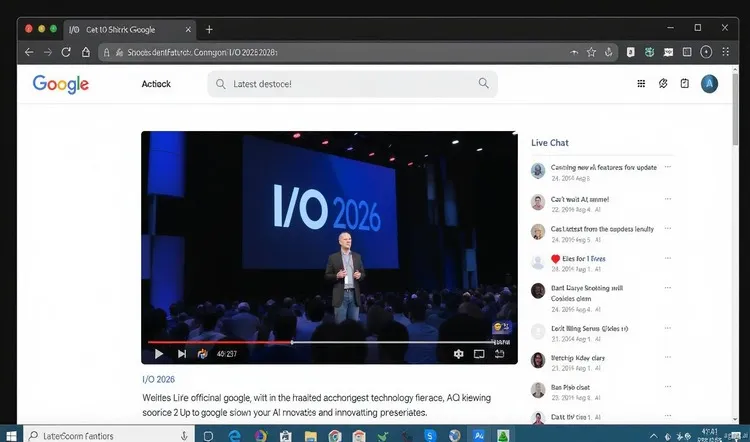Click the Live Chat heading
This screenshot has width=750, height=442.
pyautogui.click(x=550, y=143)
